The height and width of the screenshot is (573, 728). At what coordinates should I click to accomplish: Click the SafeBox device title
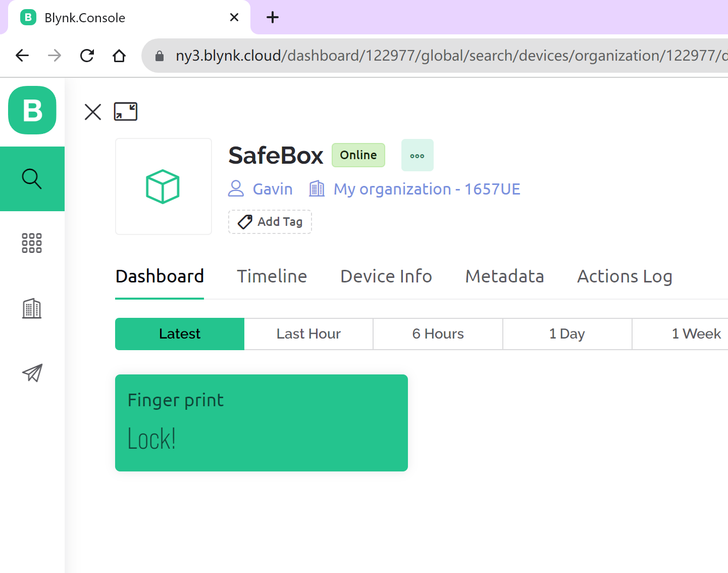[x=276, y=155]
